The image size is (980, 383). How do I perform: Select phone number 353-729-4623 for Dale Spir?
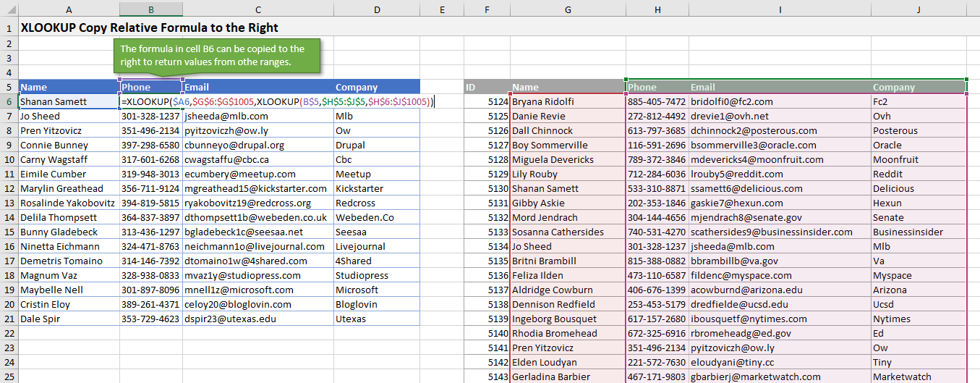point(150,319)
